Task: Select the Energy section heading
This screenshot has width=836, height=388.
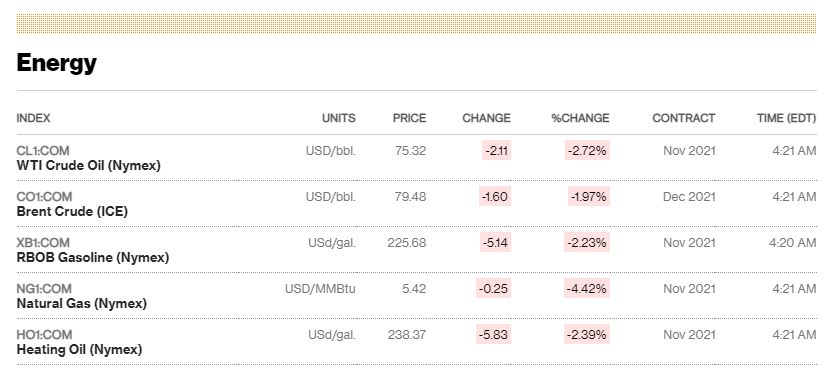Action: [x=57, y=63]
